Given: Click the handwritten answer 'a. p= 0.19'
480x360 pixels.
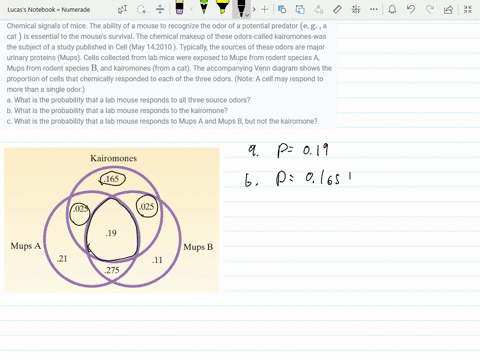Looking at the screenshot, I should (x=288, y=150).
